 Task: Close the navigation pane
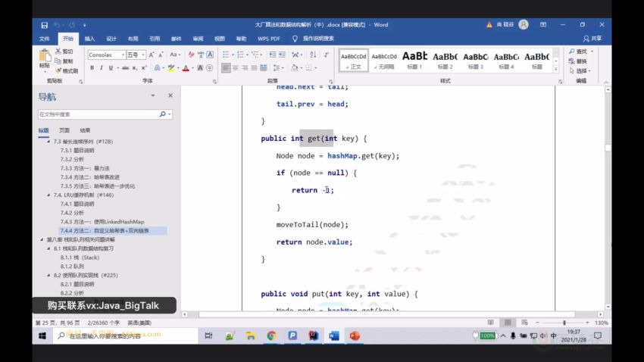[170, 95]
